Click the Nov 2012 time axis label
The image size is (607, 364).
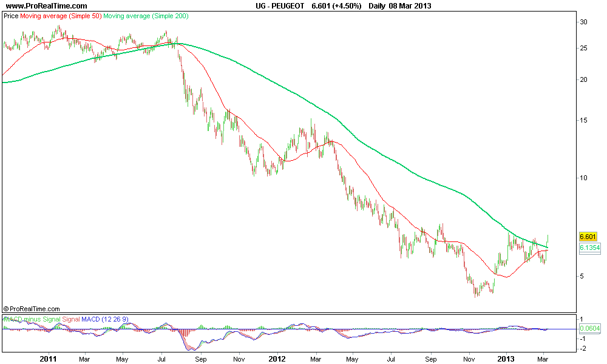pyautogui.click(x=469, y=359)
